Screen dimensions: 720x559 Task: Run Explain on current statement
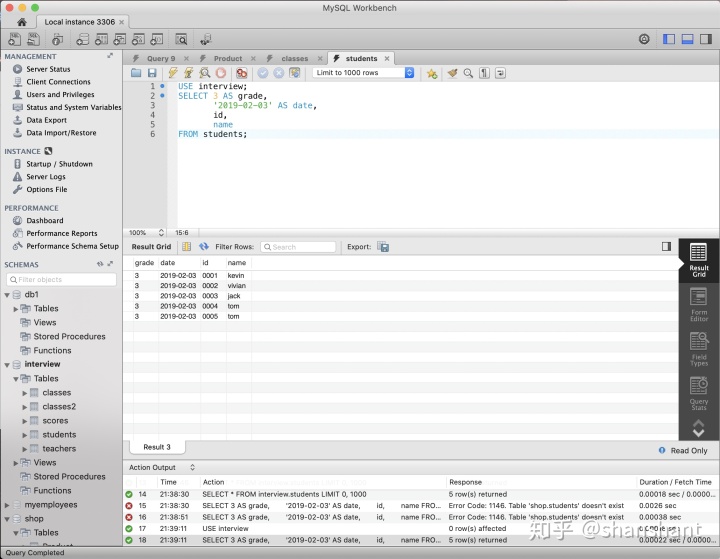point(204,73)
